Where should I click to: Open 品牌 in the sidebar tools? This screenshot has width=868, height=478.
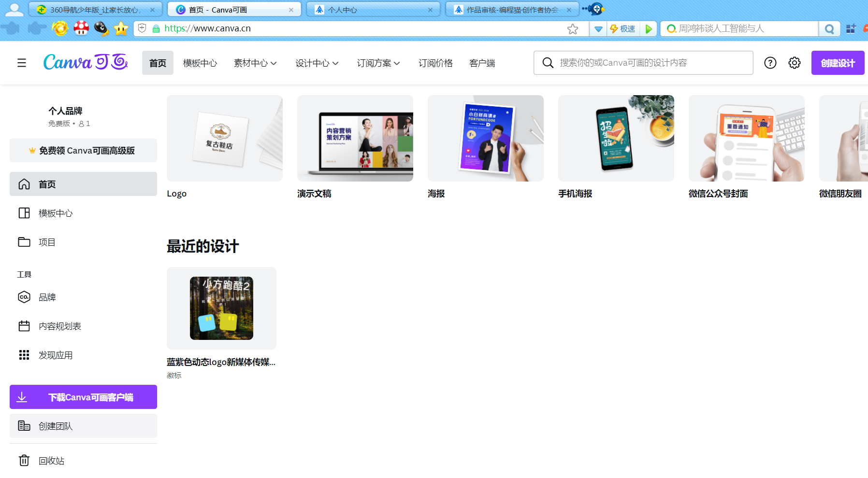(x=83, y=297)
